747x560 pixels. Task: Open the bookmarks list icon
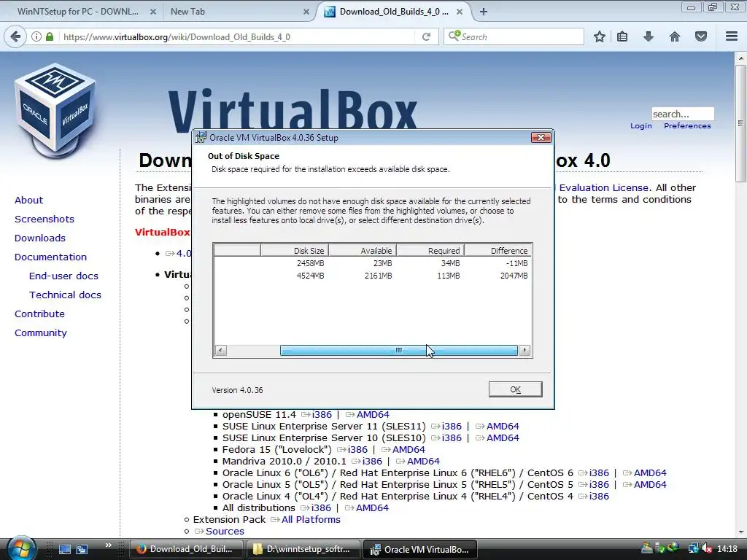point(622,36)
